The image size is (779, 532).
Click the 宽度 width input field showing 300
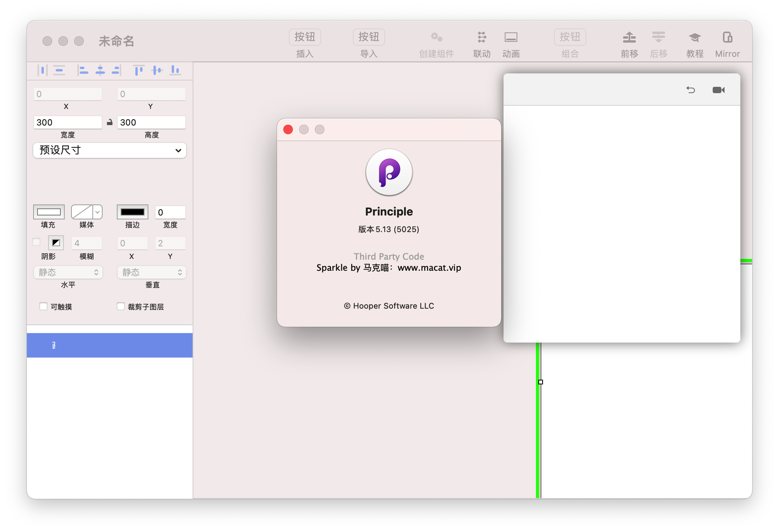click(x=67, y=122)
